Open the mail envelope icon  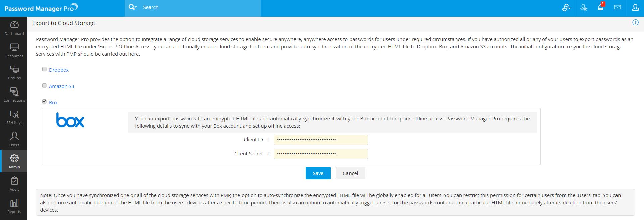(x=618, y=7)
